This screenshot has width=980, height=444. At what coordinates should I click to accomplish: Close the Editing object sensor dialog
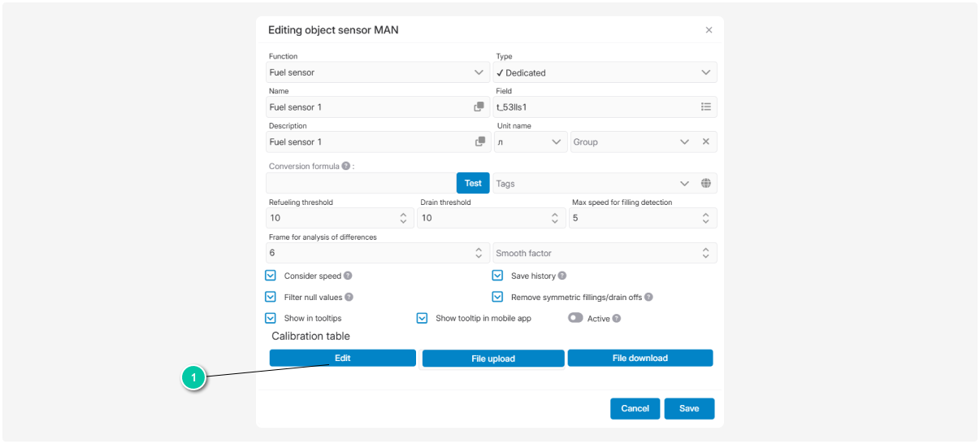pyautogui.click(x=709, y=30)
